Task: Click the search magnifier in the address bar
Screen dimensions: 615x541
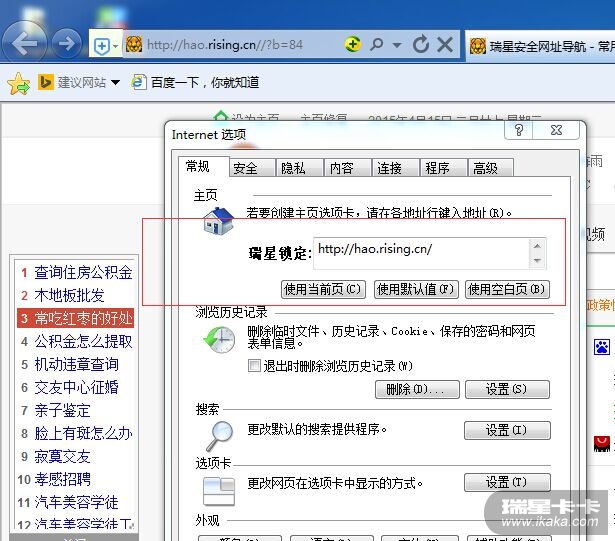Action: tap(376, 44)
